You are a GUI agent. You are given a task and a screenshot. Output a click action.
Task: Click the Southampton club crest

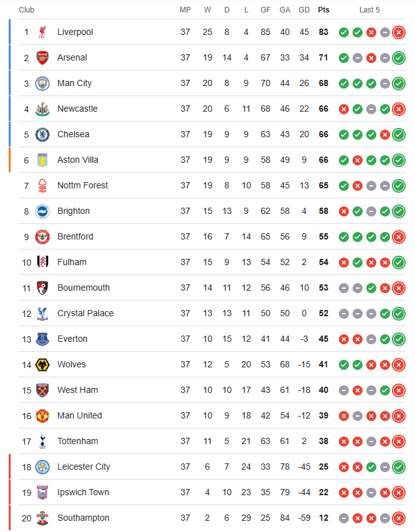pos(42,518)
